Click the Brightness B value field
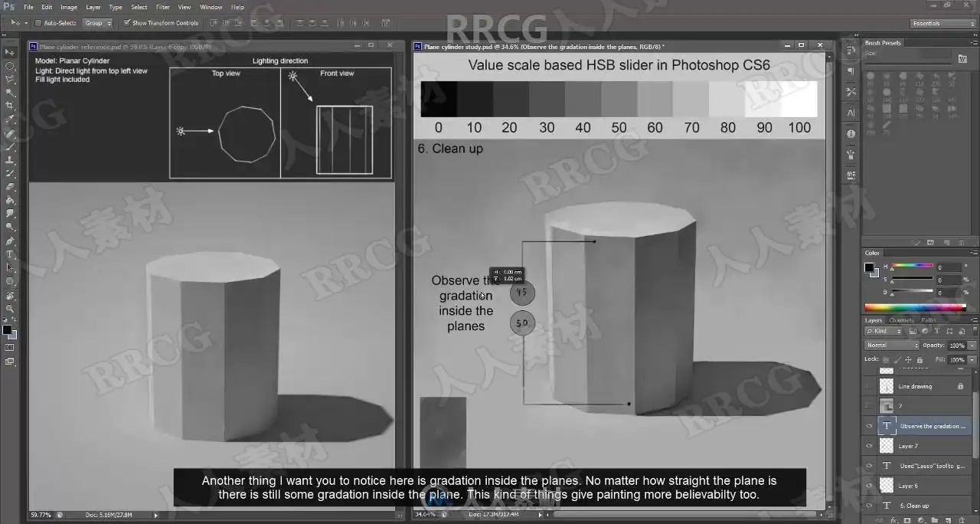 click(949, 293)
